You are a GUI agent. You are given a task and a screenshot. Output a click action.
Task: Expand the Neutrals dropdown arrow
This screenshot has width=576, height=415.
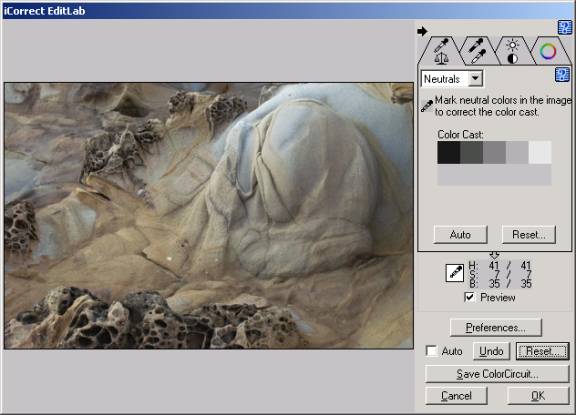pyautogui.click(x=475, y=78)
